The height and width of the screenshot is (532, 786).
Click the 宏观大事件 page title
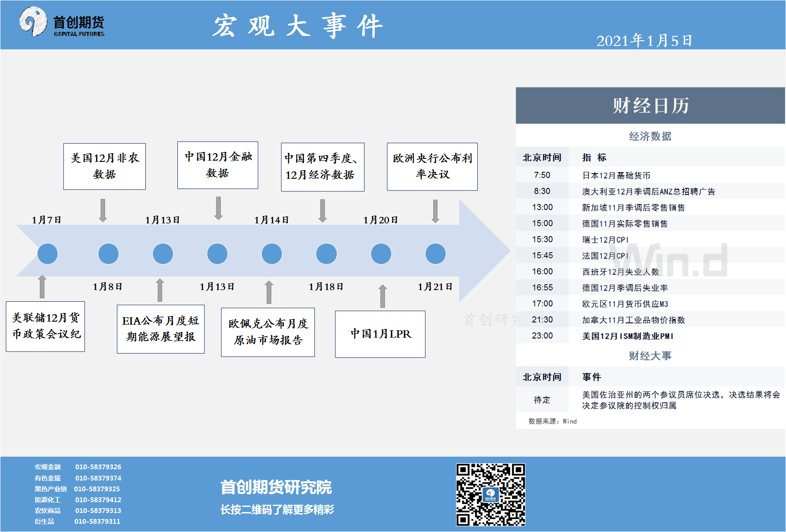(298, 26)
